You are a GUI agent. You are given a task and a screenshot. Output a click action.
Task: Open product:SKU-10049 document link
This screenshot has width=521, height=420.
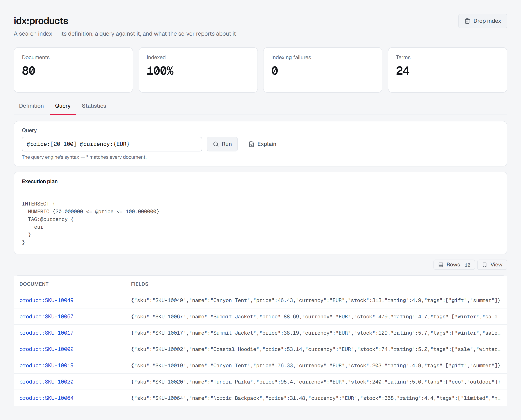coord(47,300)
